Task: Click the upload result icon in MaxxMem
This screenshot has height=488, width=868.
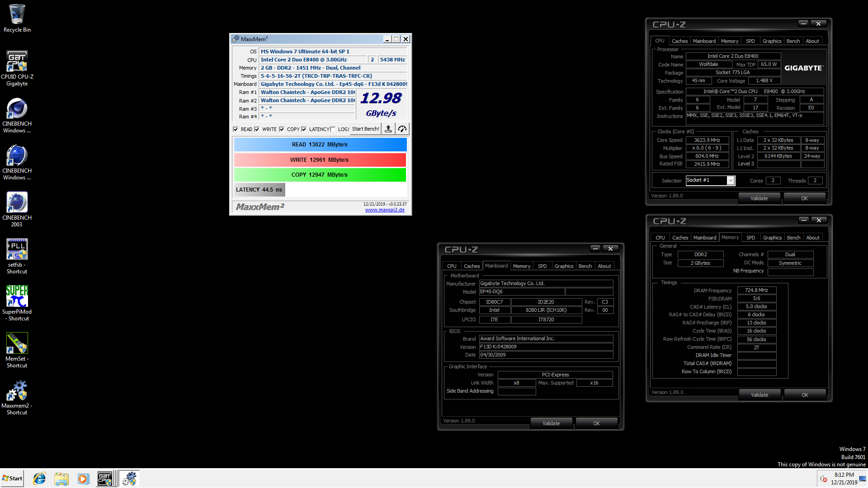Action: point(388,129)
